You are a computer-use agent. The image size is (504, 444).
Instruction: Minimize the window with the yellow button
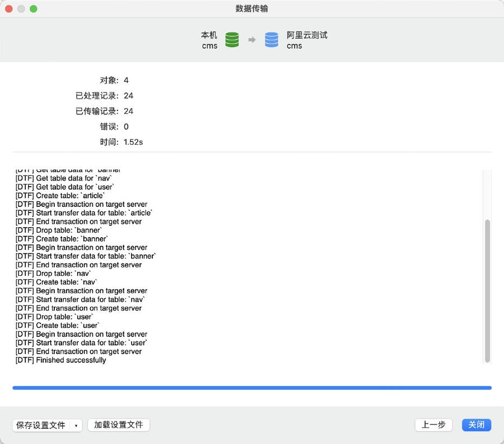point(21,9)
